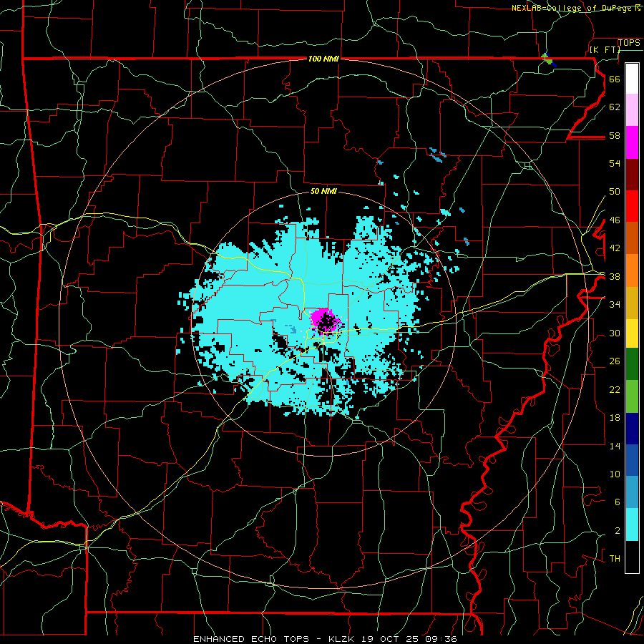The image size is (644, 644).
Task: Click the light green legend swatch
Action: pyautogui.click(x=632, y=396)
